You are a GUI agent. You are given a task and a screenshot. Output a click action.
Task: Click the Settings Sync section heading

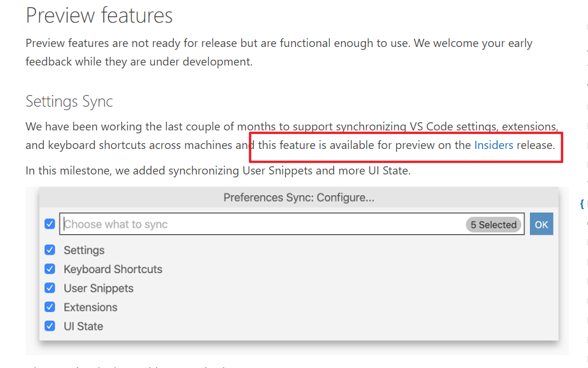[x=69, y=101]
